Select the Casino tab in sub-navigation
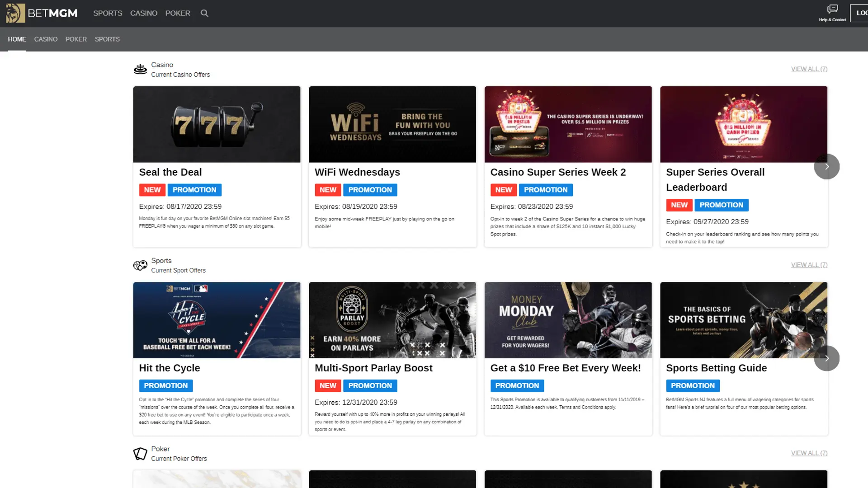This screenshot has width=868, height=488. point(46,39)
